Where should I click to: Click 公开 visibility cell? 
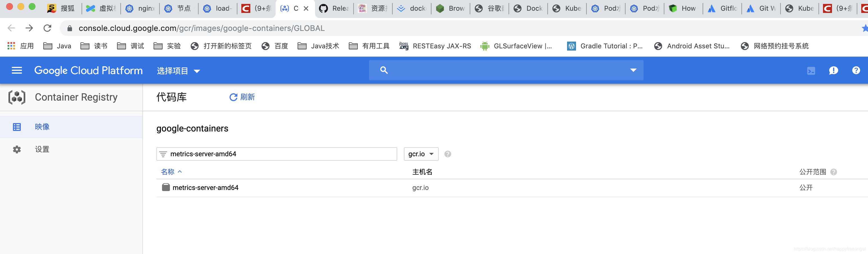point(806,188)
